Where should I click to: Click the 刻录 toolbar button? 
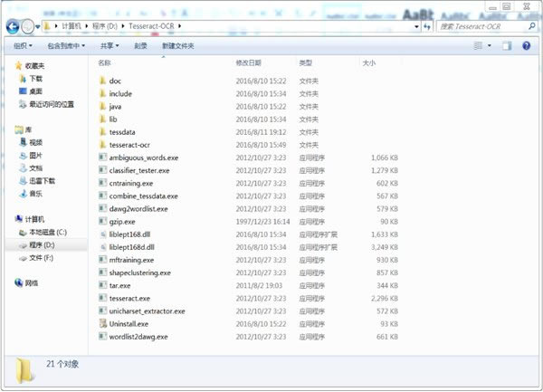140,45
